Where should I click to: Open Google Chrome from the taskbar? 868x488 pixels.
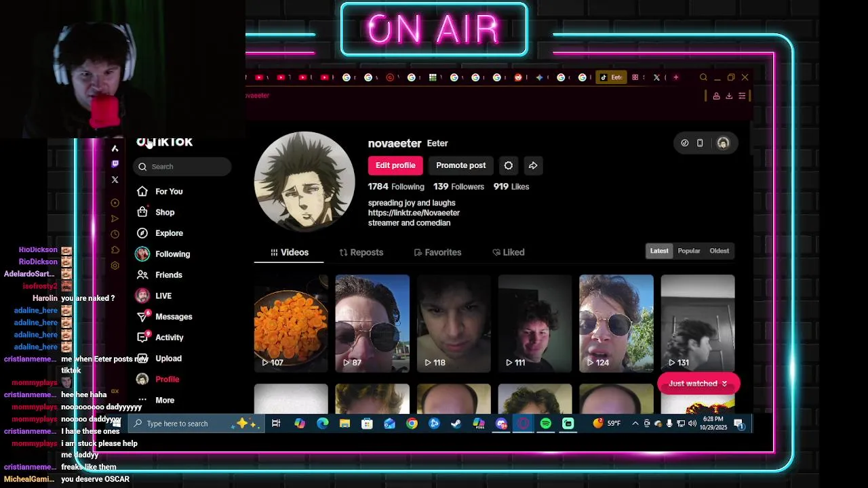(x=412, y=424)
